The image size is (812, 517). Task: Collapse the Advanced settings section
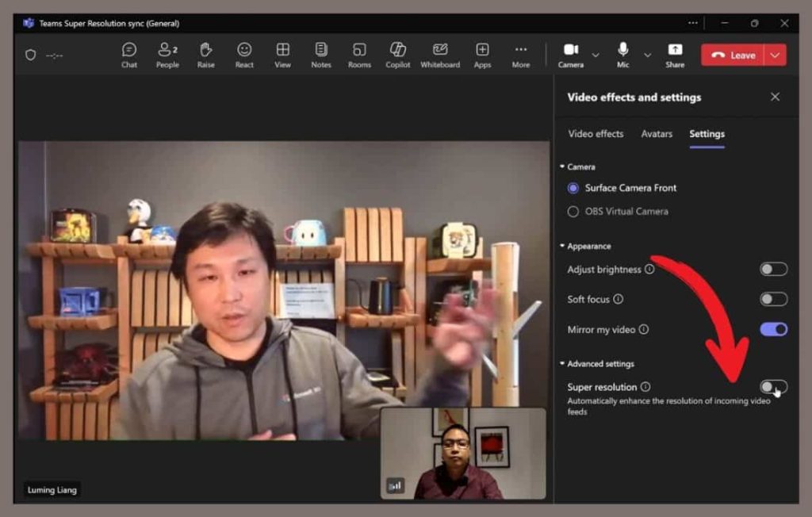pos(562,364)
